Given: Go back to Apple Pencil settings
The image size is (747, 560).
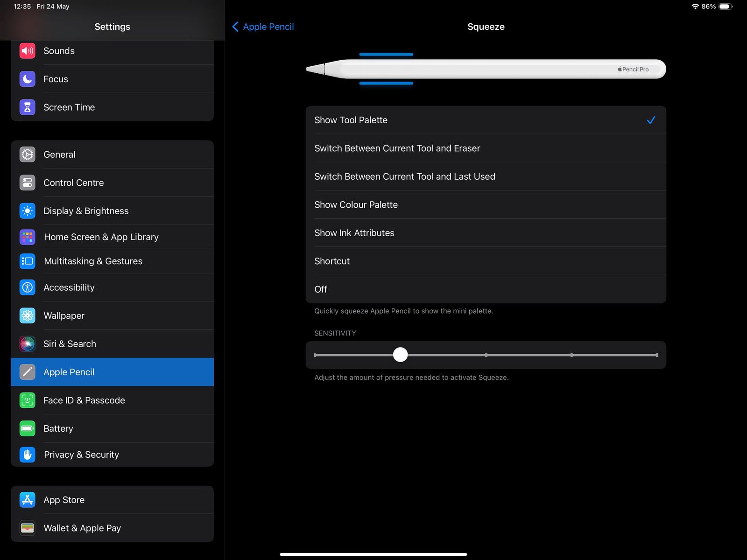Looking at the screenshot, I should click(x=263, y=27).
